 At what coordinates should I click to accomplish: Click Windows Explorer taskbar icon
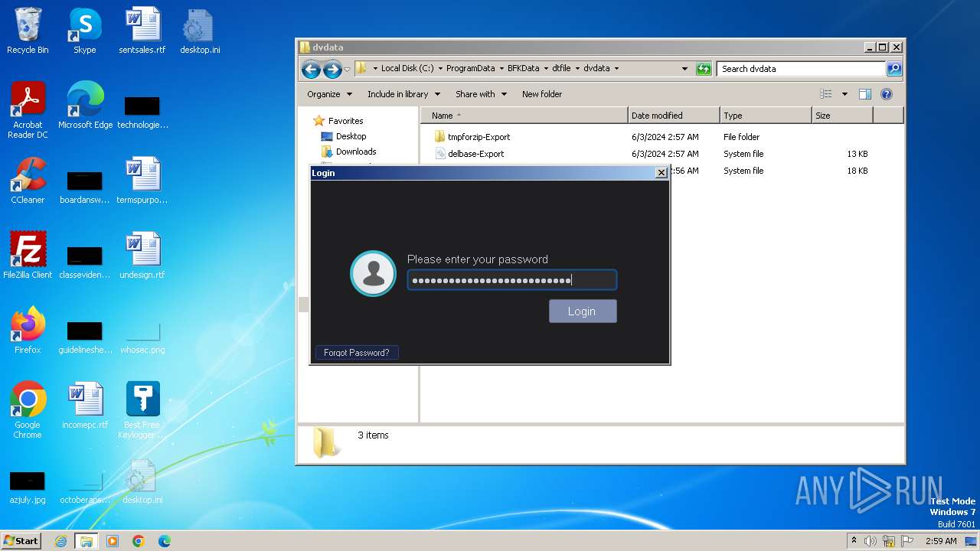86,541
